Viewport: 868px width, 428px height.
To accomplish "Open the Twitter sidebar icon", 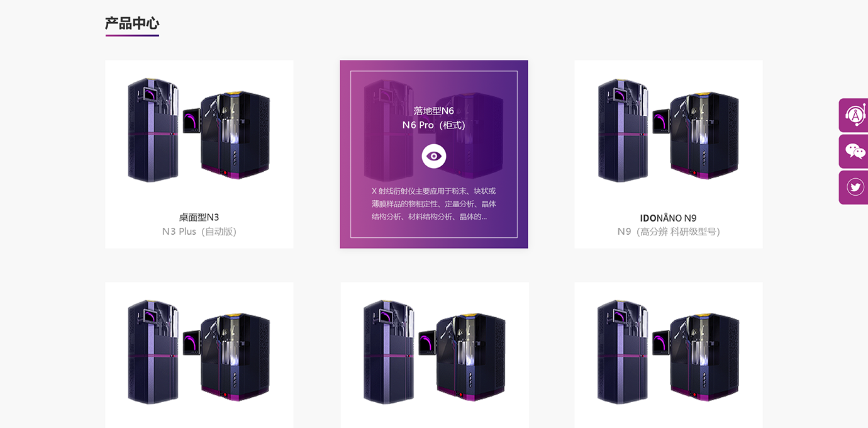I will [x=854, y=188].
